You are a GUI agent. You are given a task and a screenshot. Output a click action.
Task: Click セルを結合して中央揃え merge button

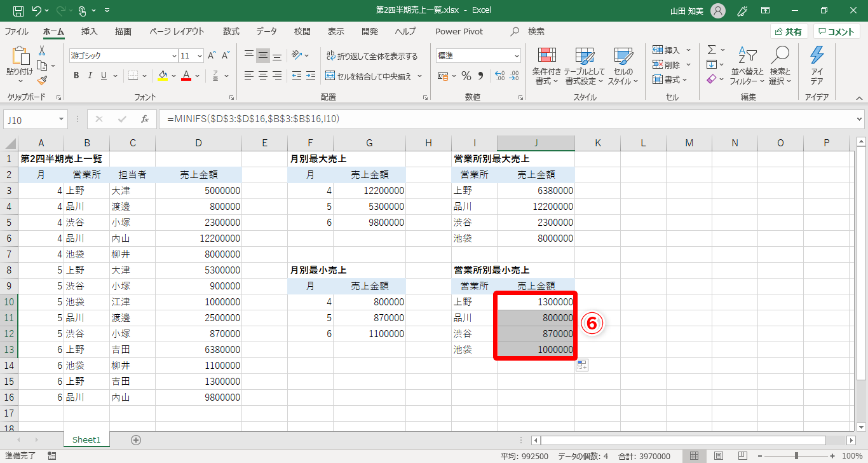pyautogui.click(x=369, y=76)
